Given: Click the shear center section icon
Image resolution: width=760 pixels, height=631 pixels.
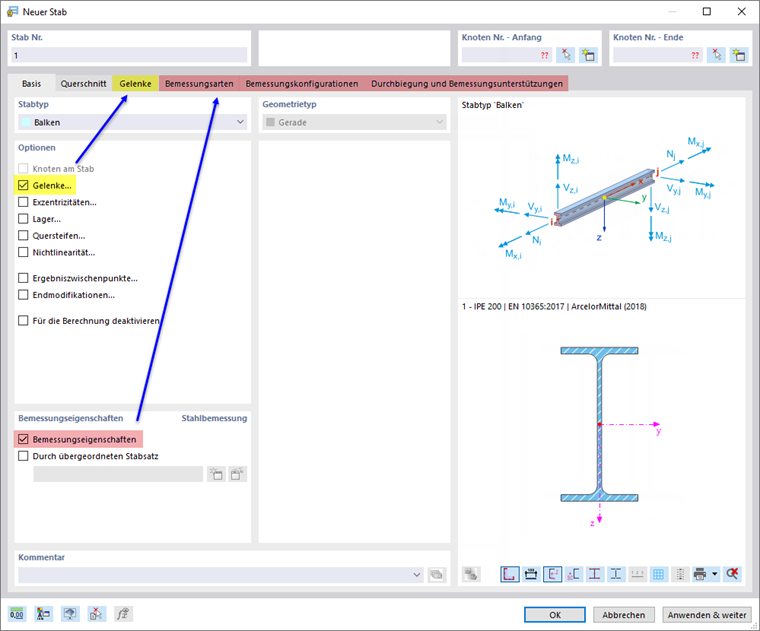Looking at the screenshot, I should coord(573,574).
